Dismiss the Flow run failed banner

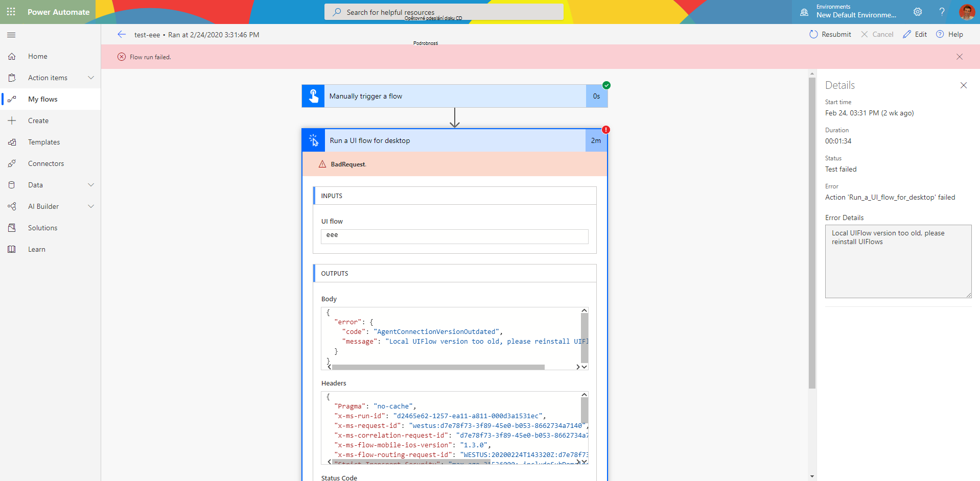[960, 57]
